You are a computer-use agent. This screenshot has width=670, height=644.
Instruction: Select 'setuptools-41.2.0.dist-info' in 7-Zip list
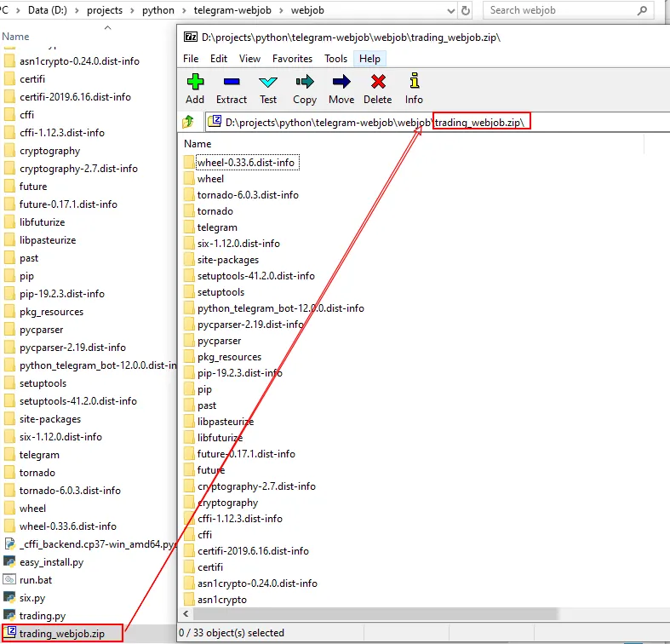(x=256, y=276)
